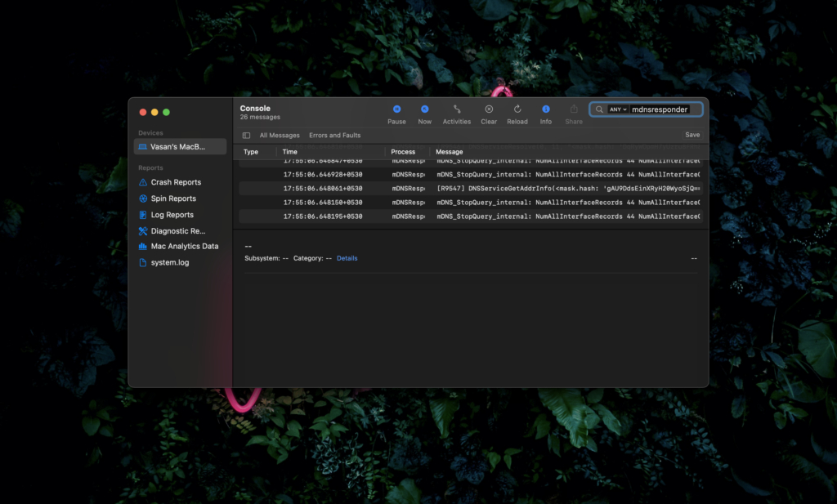Image resolution: width=837 pixels, height=504 pixels.
Task: Click the Diagnostic Reports tools icon
Action: 142,231
